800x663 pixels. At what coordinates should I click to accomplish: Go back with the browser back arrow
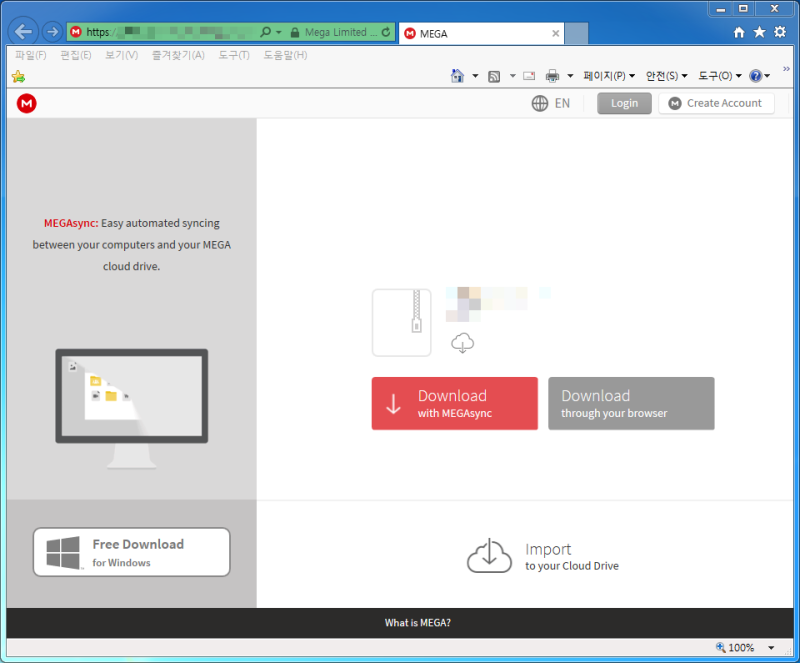[x=23, y=32]
